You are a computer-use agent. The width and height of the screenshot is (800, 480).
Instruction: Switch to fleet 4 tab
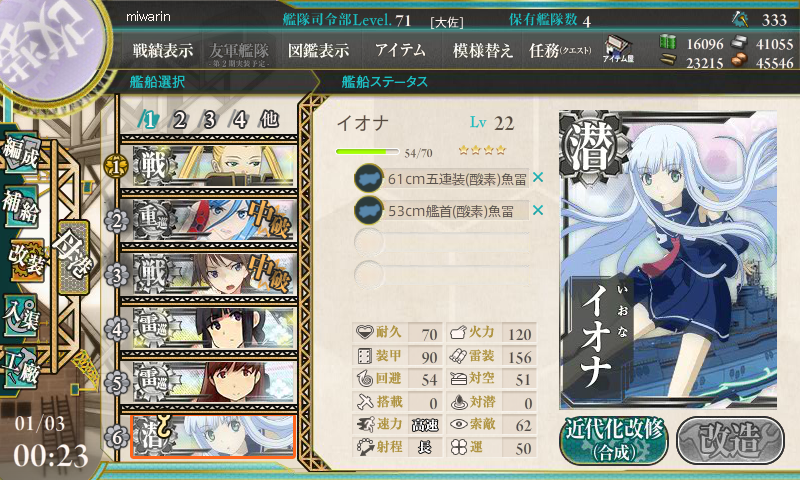(239, 120)
